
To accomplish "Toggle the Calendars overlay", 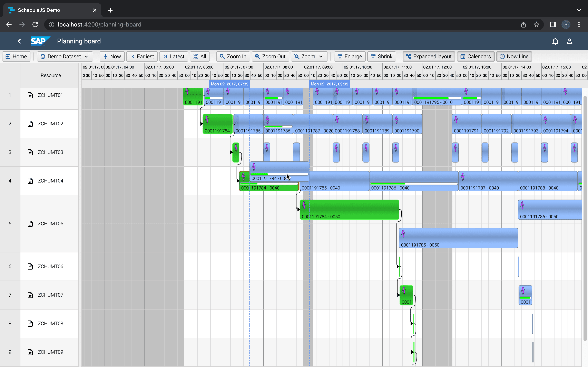I will tap(475, 56).
